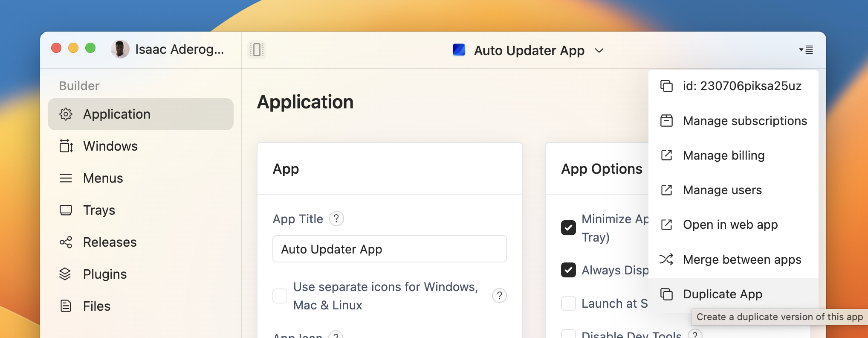Enable separate icons for Windows, Mac & Linux

(x=280, y=296)
